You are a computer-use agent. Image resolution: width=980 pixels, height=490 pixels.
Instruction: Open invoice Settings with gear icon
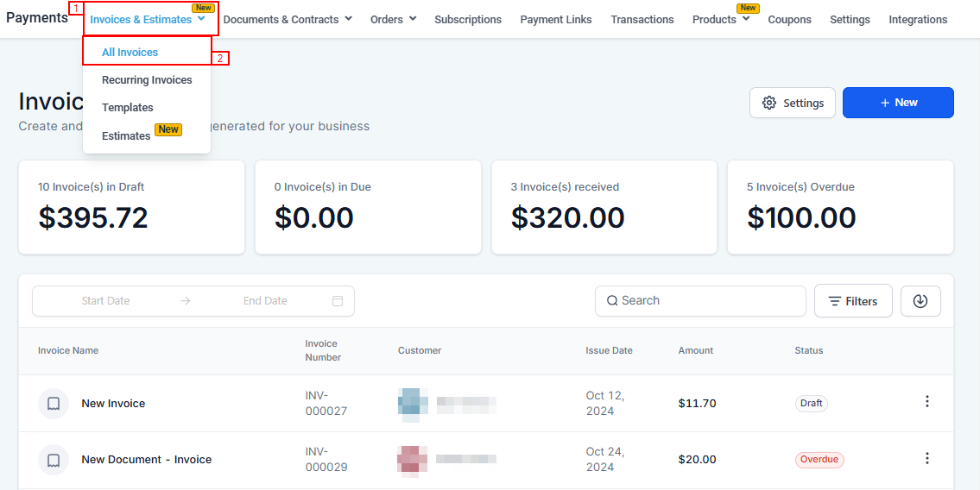[x=792, y=103]
